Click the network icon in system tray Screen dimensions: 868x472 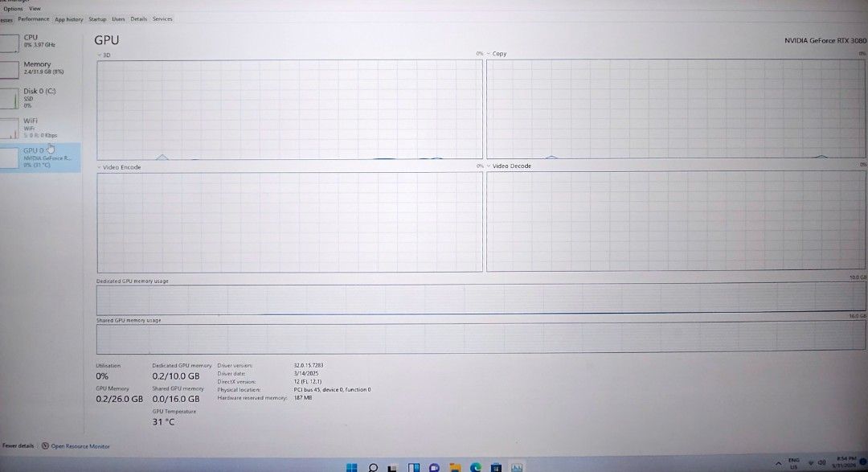811,462
